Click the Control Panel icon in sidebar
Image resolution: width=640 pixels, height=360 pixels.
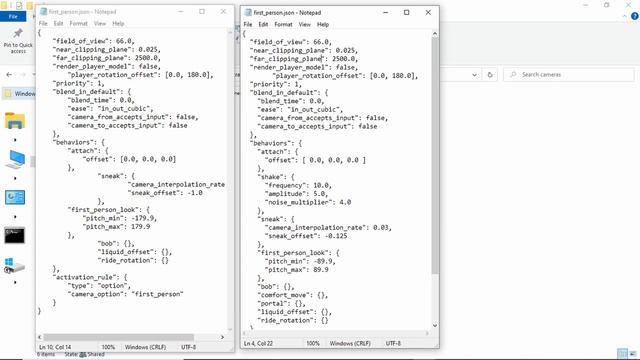pos(15,198)
